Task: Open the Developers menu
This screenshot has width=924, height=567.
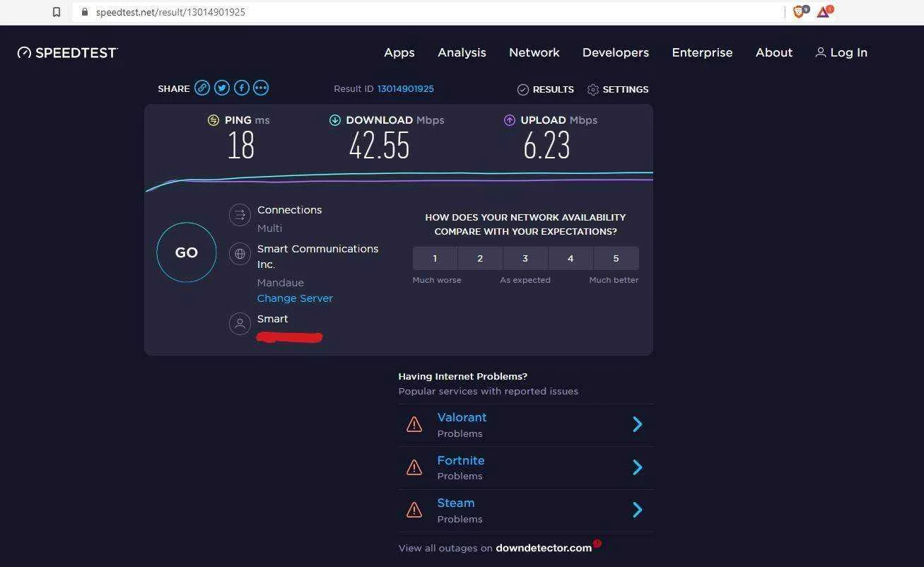Action: coord(616,53)
